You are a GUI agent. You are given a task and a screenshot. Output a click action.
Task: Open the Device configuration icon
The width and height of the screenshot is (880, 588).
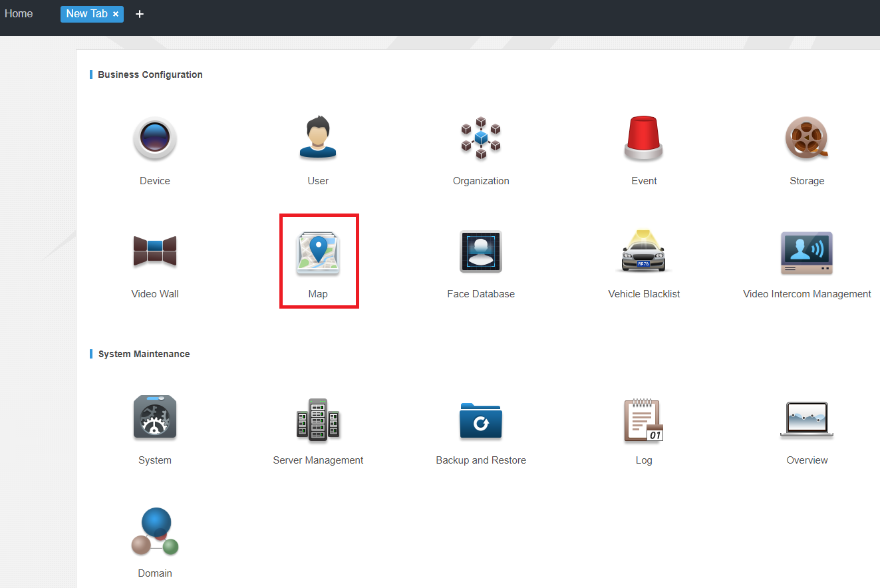click(x=155, y=138)
